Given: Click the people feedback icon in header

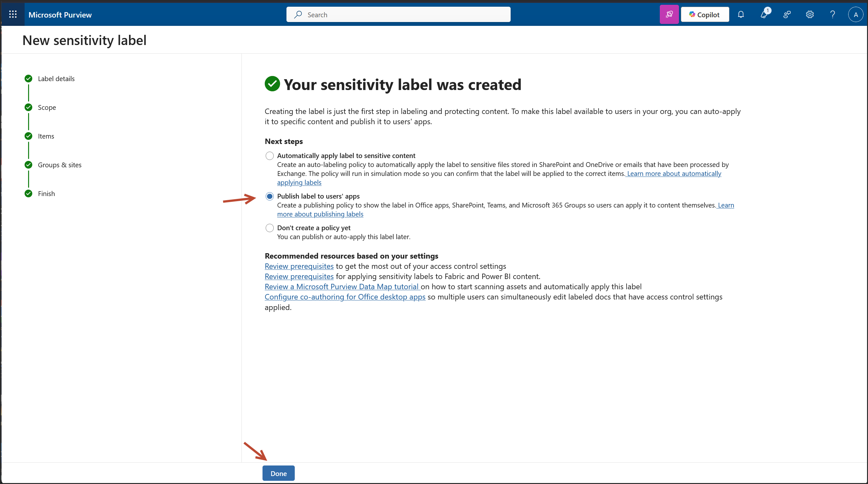Looking at the screenshot, I should coord(787,14).
